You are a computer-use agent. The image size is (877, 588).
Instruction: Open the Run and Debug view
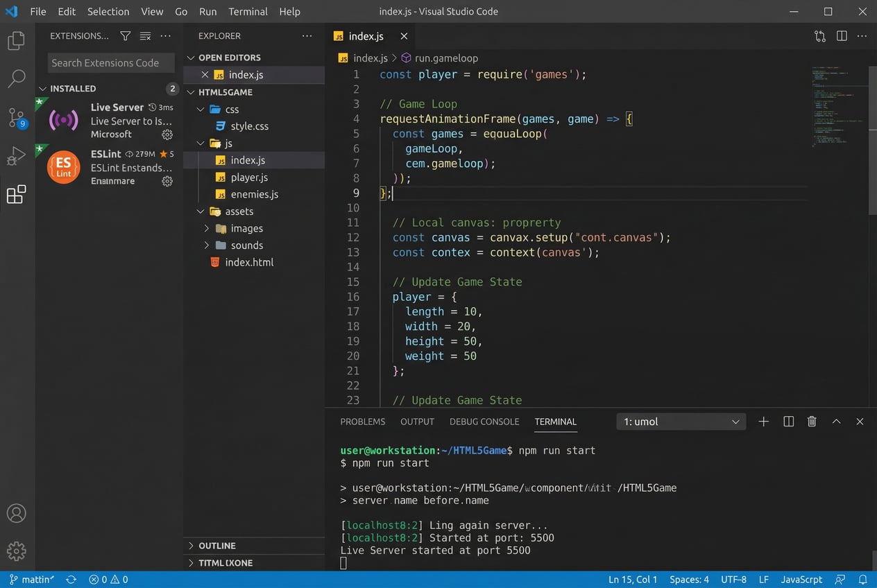[17, 156]
